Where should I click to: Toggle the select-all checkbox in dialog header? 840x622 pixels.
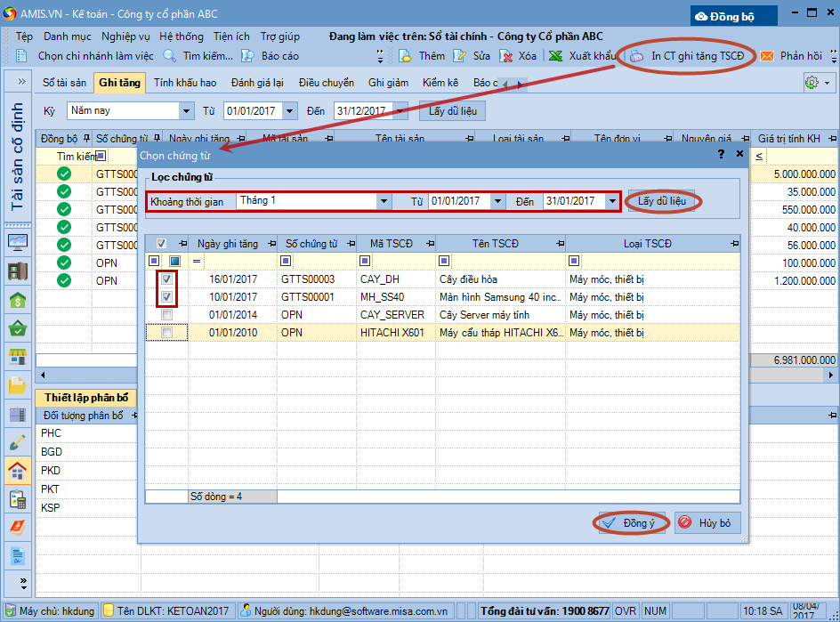[161, 244]
